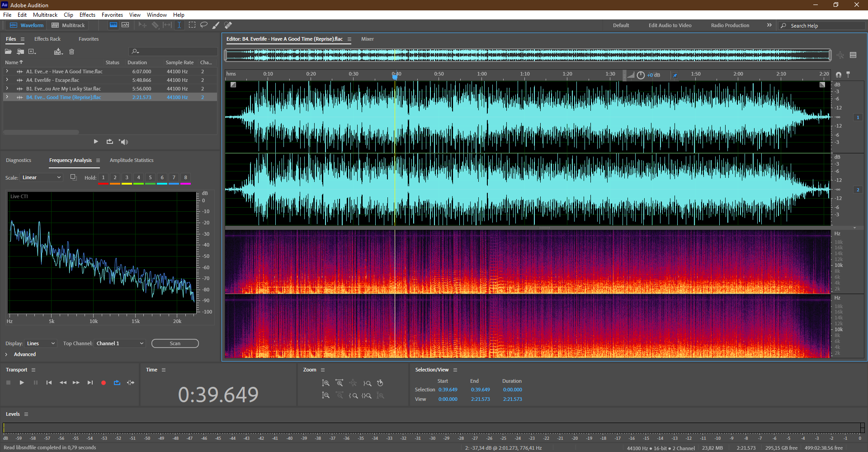Click the Selection Start value 0:39.649
The height and width of the screenshot is (452, 868).
click(448, 390)
